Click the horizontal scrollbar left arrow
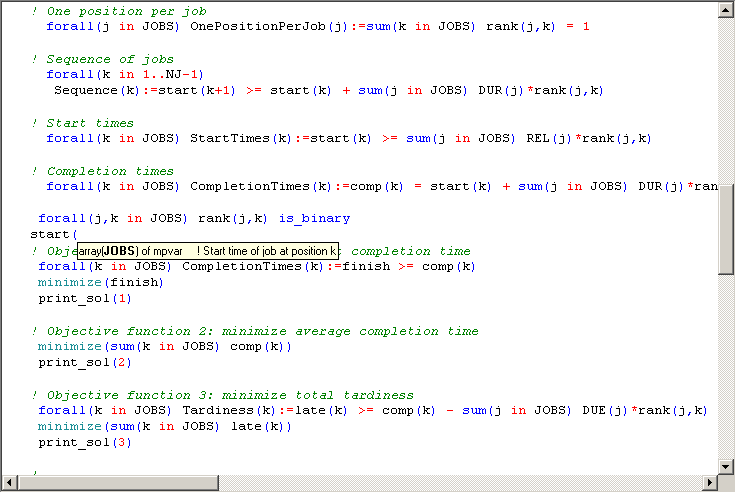 [x=9, y=483]
